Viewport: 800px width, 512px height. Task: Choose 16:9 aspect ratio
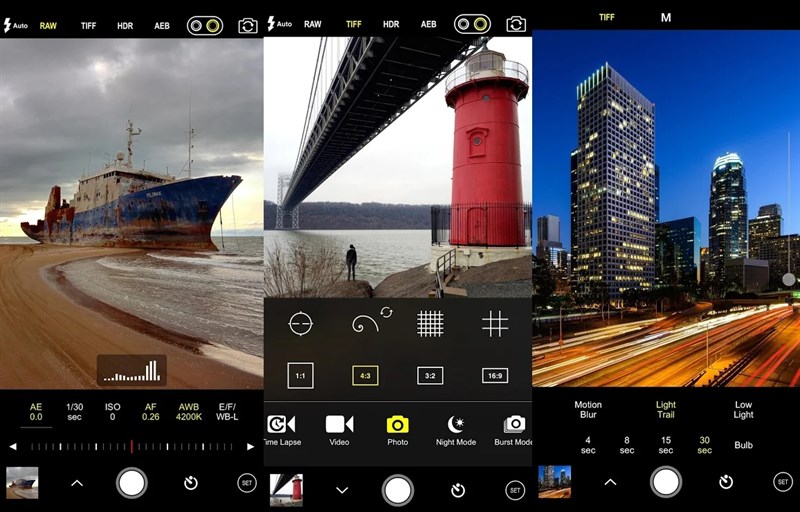click(x=495, y=376)
